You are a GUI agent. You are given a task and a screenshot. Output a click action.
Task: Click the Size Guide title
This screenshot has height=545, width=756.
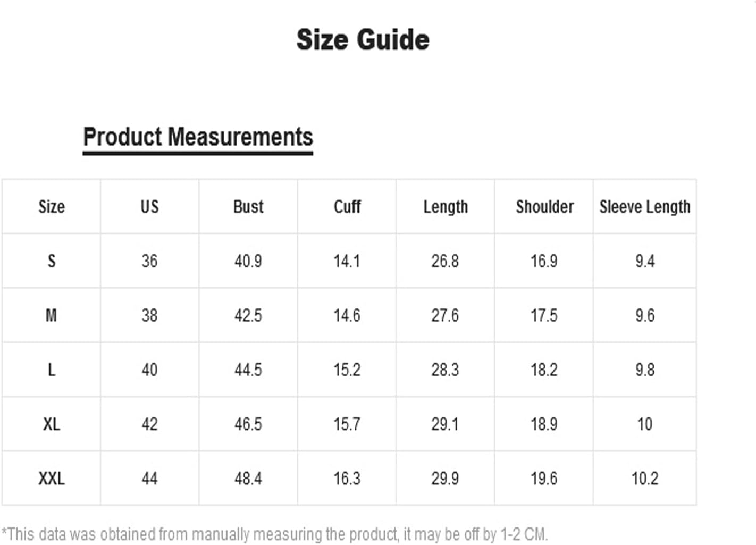[x=363, y=40]
